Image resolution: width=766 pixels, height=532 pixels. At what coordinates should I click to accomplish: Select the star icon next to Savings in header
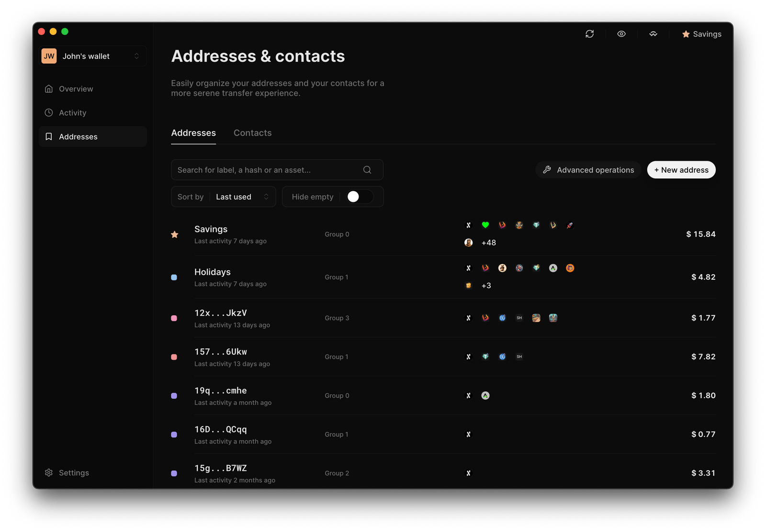point(687,34)
